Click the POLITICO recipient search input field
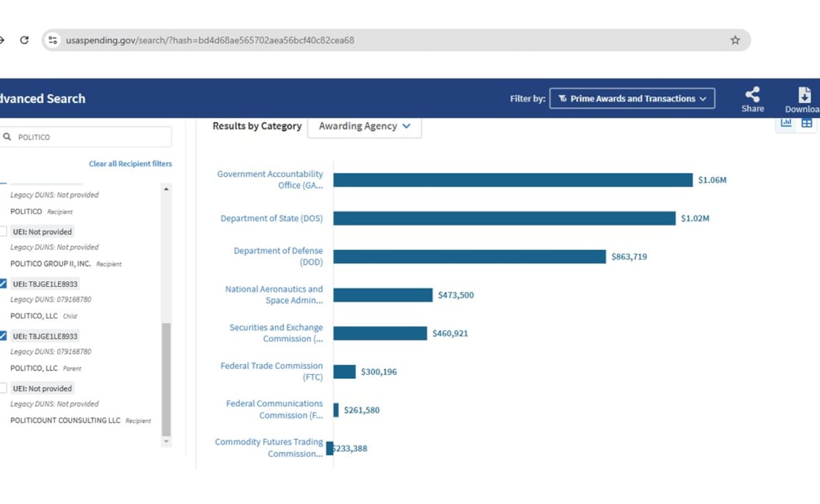The height and width of the screenshot is (504, 820). [86, 137]
